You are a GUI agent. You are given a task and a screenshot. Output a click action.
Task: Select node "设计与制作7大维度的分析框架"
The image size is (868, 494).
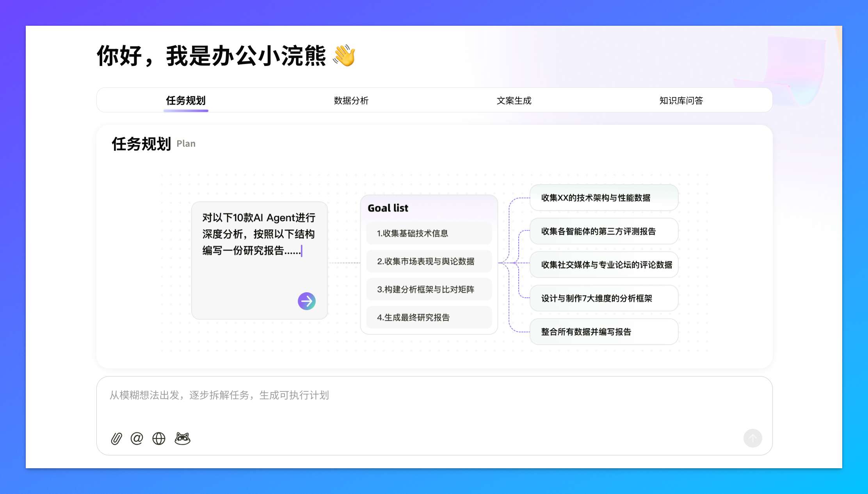point(603,298)
